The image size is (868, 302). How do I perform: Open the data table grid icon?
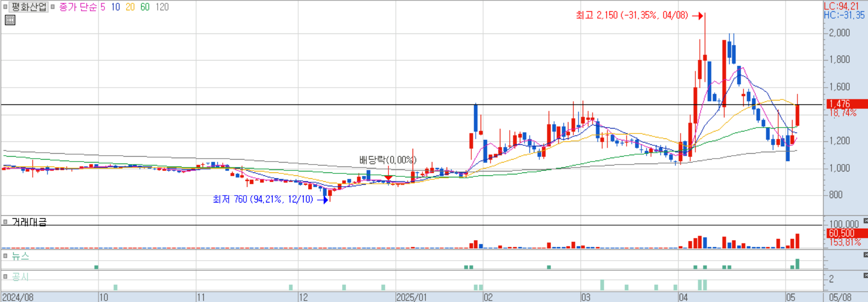tap(10, 20)
